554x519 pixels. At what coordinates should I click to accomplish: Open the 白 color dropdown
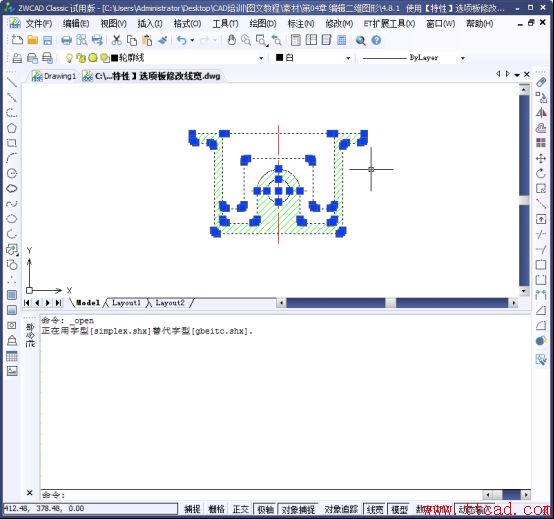348,58
